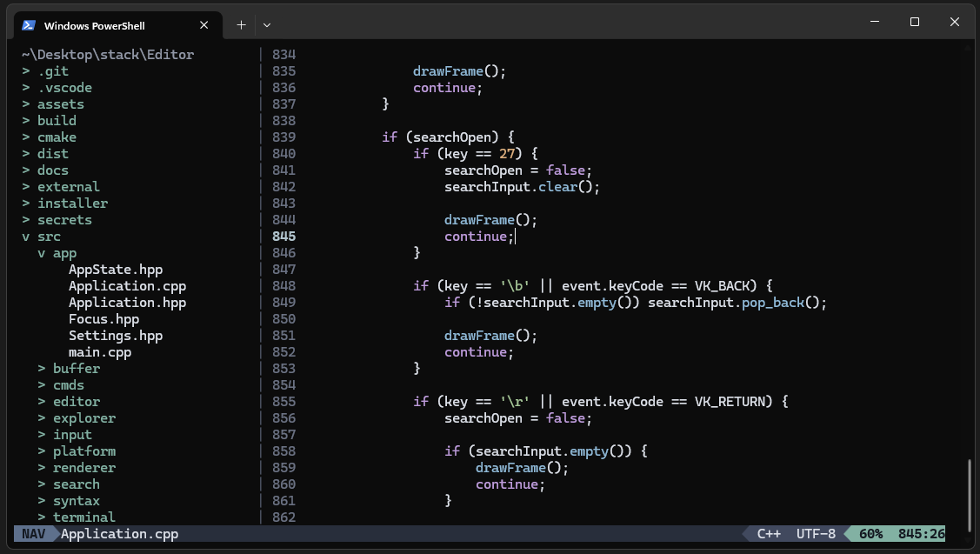Click VK_RETURN in the code
This screenshot has height=554, width=980.
(734, 402)
